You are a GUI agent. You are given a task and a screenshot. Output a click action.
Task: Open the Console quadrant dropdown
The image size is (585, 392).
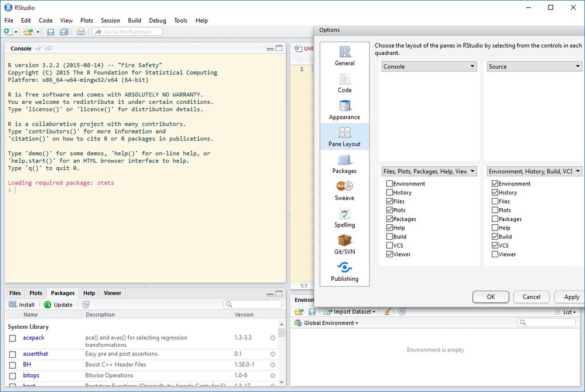tap(429, 66)
